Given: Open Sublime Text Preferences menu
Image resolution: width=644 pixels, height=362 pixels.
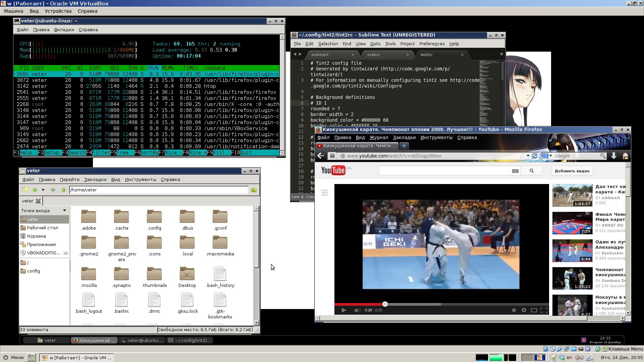Looking at the screenshot, I should [432, 44].
